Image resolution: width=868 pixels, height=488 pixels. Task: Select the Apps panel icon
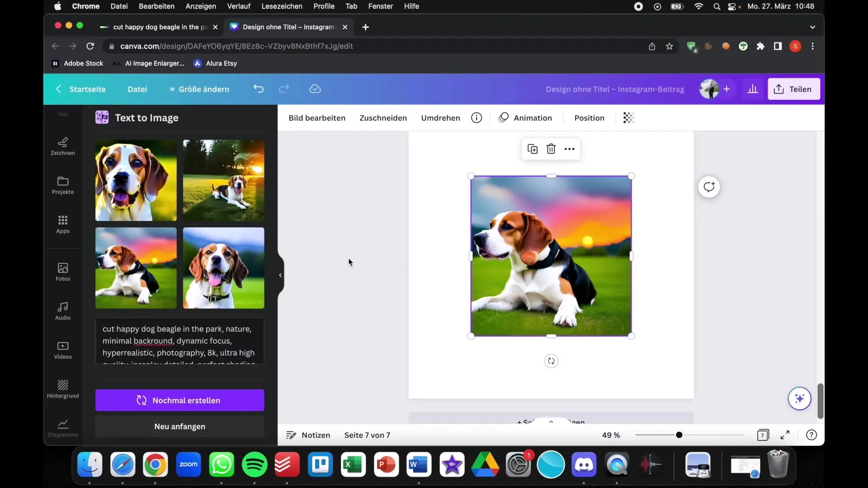[x=62, y=224]
